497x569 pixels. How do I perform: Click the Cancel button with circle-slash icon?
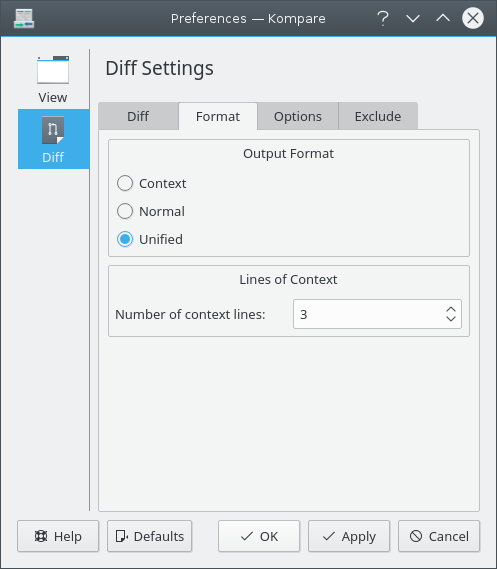(x=439, y=536)
